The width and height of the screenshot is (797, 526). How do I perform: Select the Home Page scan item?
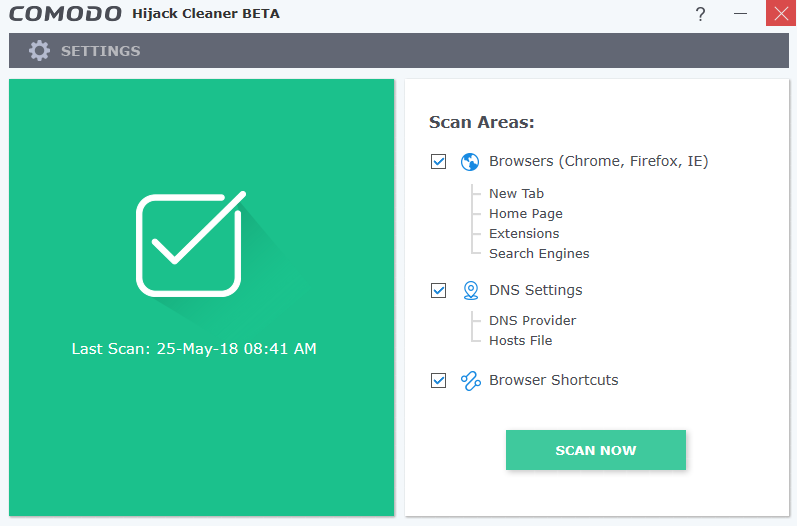(526, 214)
